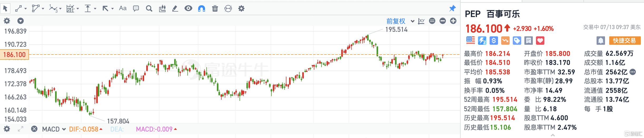Click the 最低价 184.510 value
The height and width of the screenshot is (138, 644).
pyautogui.click(x=498, y=63)
